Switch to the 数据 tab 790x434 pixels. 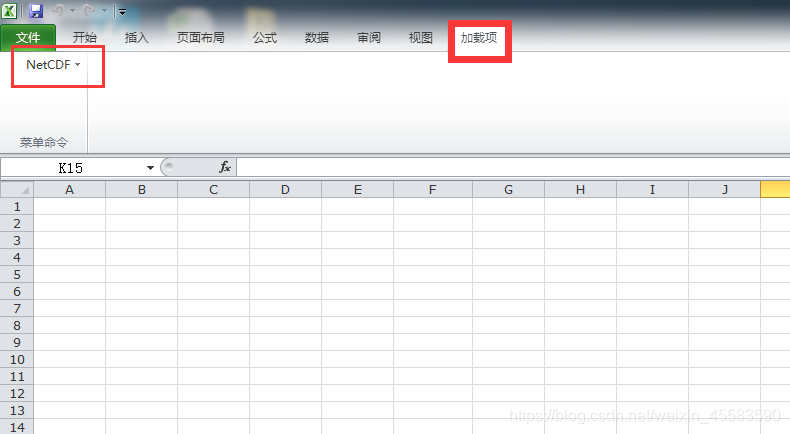point(317,37)
